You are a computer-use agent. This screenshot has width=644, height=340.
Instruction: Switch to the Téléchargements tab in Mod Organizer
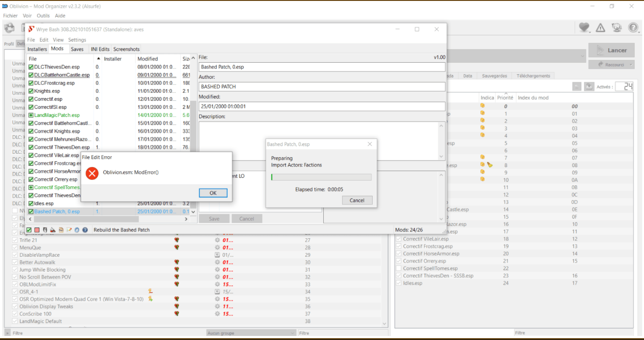coord(533,76)
